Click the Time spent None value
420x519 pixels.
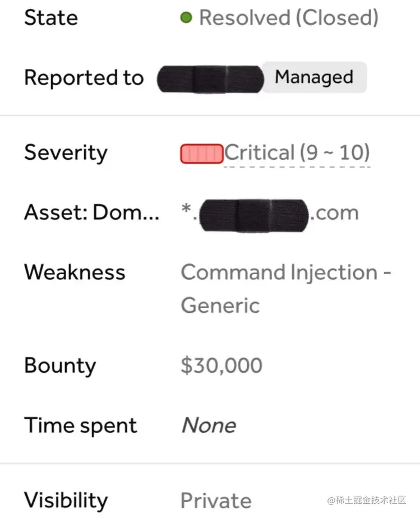click(x=209, y=425)
